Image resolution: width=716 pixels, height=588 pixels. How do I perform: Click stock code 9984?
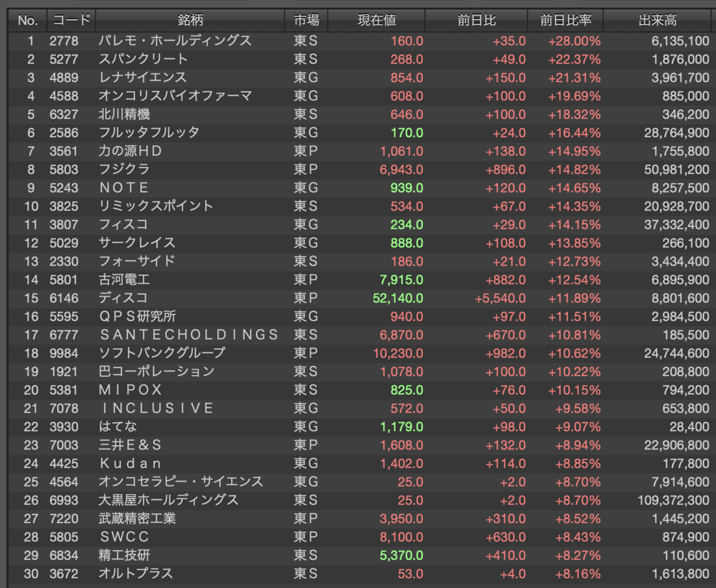[63, 353]
